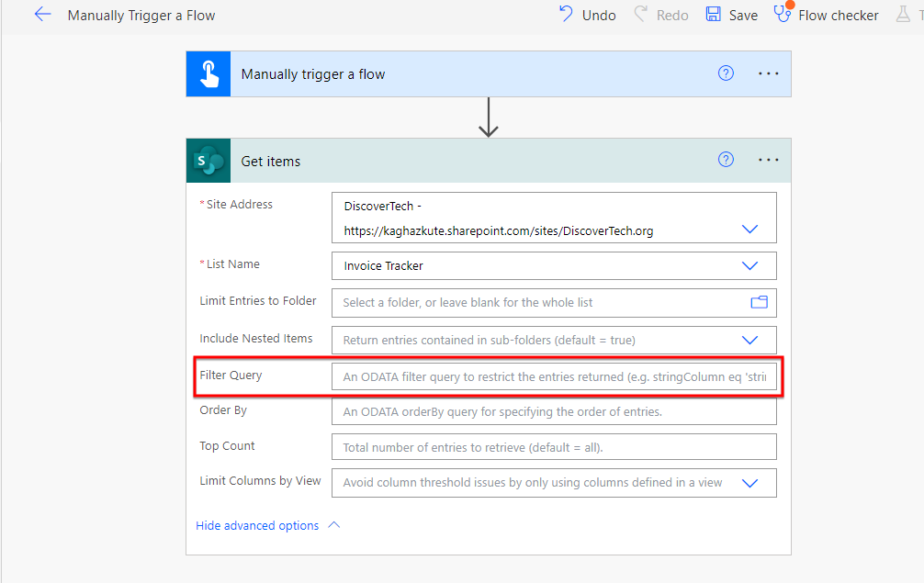Open Flow checker stethoscope icon
The height and width of the screenshot is (583, 924).
(783, 13)
